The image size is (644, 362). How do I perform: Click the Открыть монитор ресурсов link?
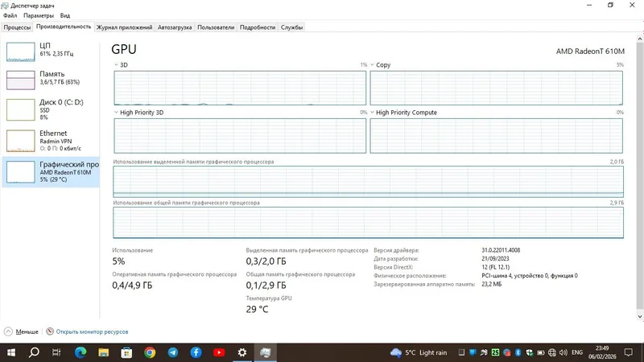click(x=92, y=331)
